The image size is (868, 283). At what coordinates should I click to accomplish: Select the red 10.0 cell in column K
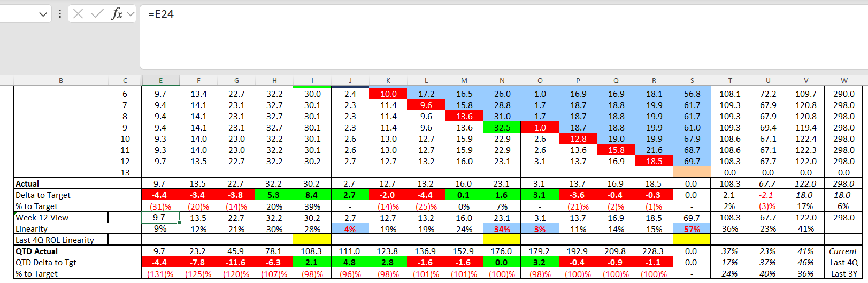pyautogui.click(x=388, y=94)
